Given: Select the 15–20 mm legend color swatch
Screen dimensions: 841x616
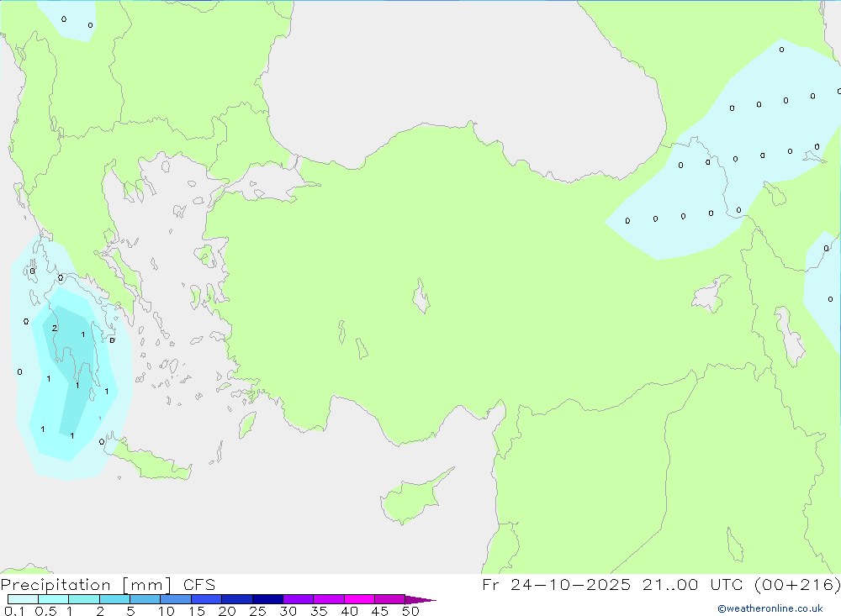Looking at the screenshot, I should (x=207, y=599).
